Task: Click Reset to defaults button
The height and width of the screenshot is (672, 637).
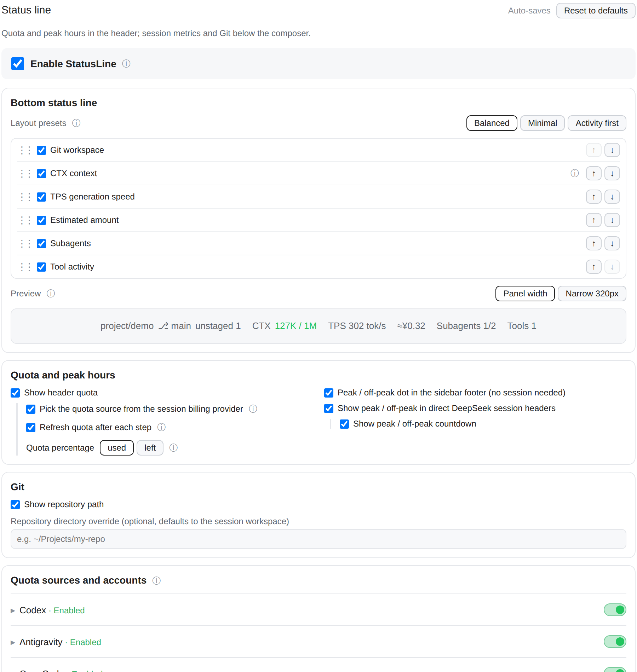Action: (x=596, y=11)
